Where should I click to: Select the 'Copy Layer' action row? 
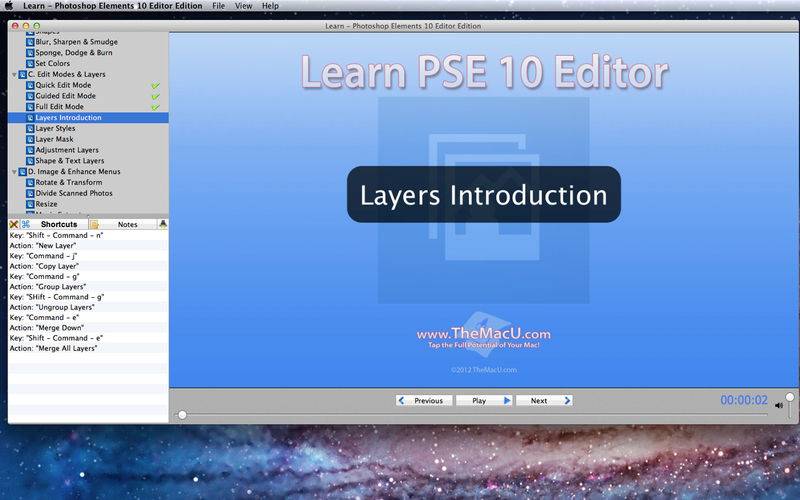tap(88, 266)
